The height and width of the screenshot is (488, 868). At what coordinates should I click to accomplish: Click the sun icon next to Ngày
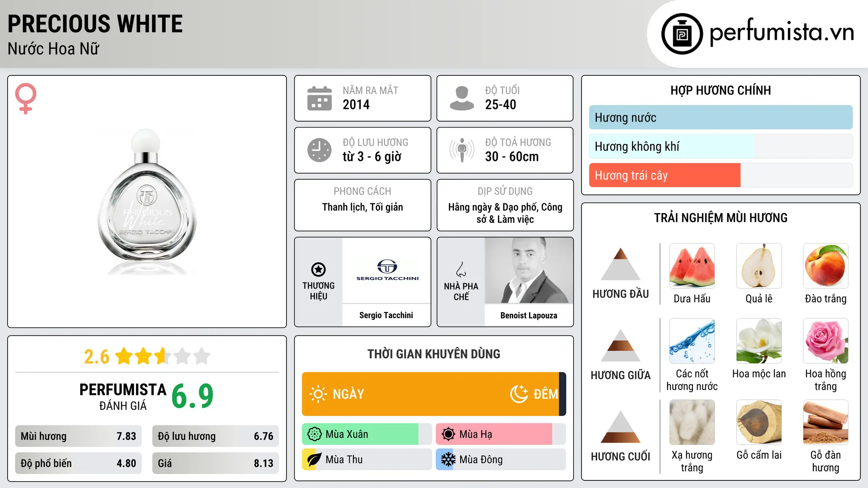318,394
